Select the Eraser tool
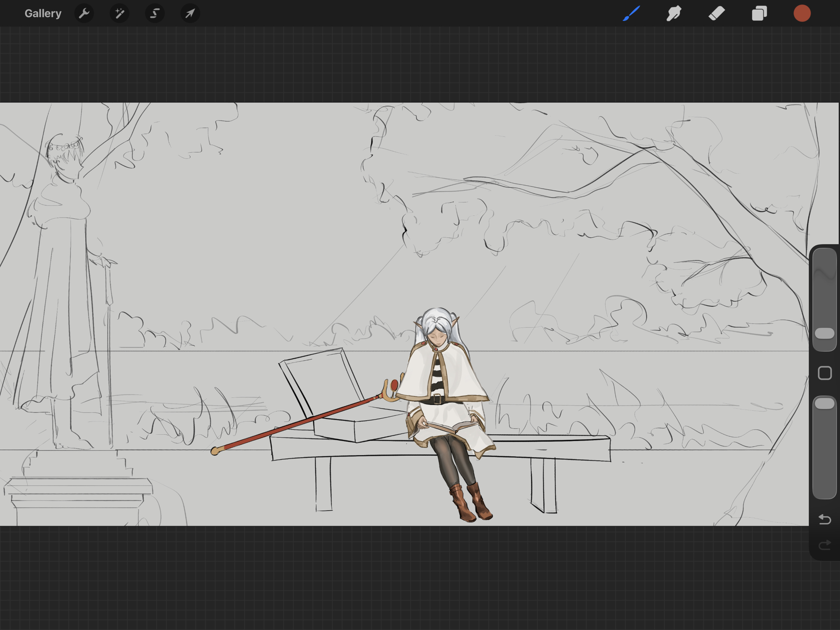The image size is (840, 630). point(717,13)
